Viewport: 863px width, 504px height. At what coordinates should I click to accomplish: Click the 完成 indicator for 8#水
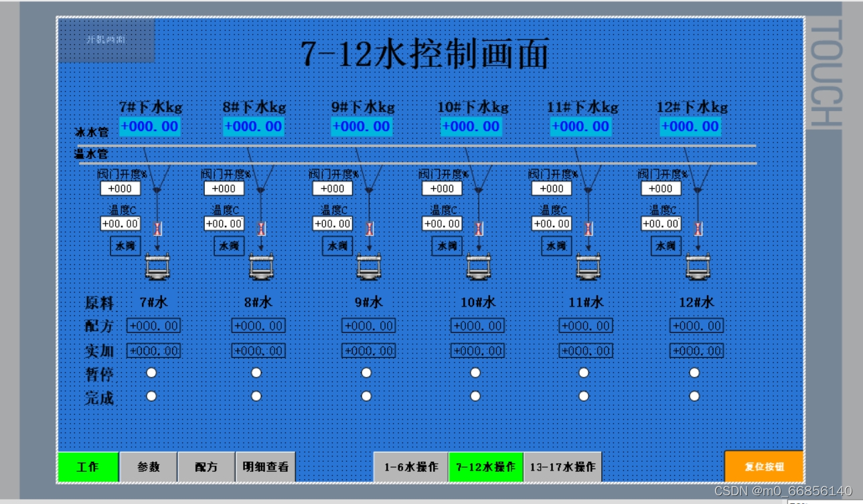coord(256,396)
